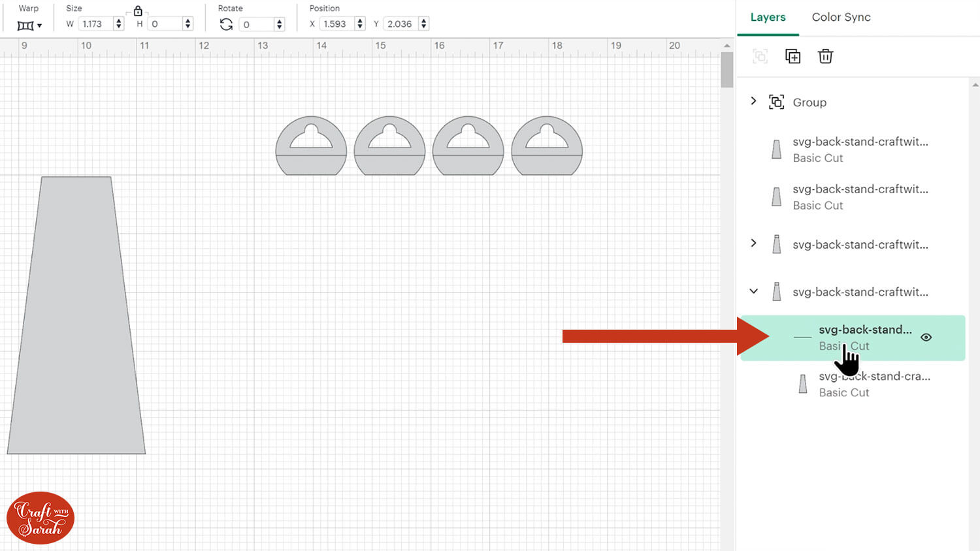980x551 pixels.
Task: Click the select all icon in Layers panel
Action: click(x=760, y=57)
